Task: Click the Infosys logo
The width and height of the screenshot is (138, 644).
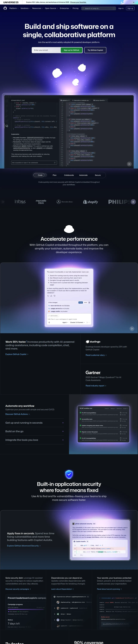Action: 20,202
